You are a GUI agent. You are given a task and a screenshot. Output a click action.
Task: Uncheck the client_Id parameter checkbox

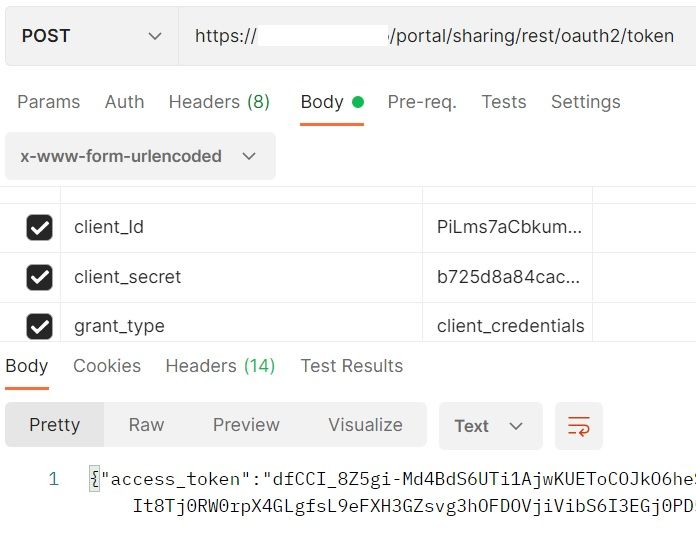tap(39, 228)
